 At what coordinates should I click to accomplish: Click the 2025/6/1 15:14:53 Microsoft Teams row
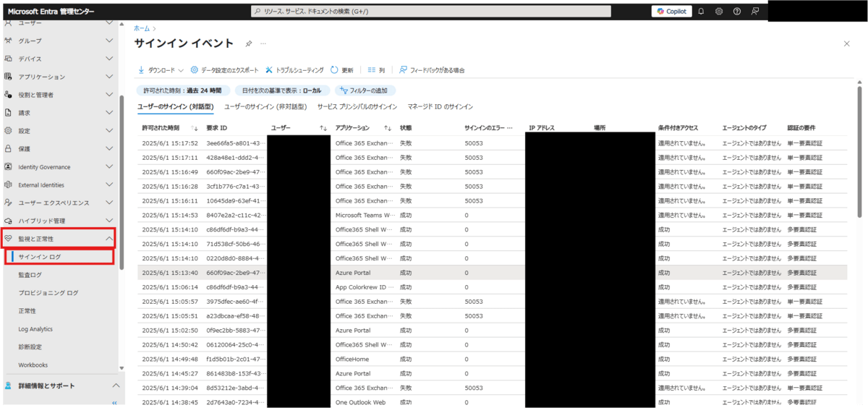coord(492,215)
